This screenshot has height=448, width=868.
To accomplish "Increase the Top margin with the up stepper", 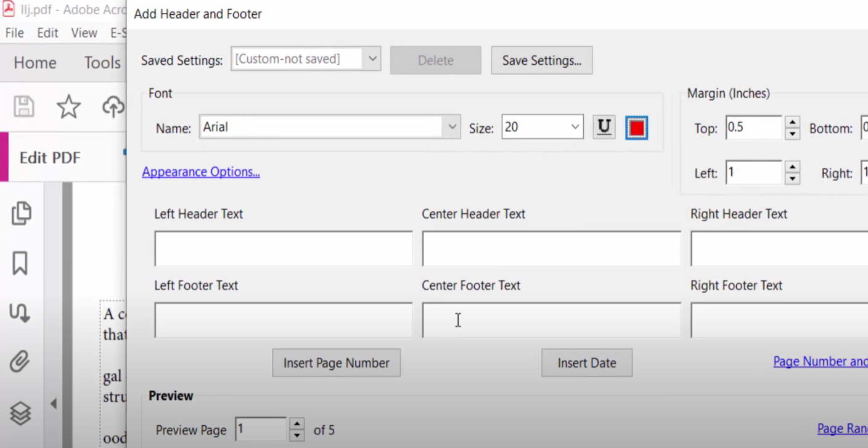I will click(x=792, y=123).
